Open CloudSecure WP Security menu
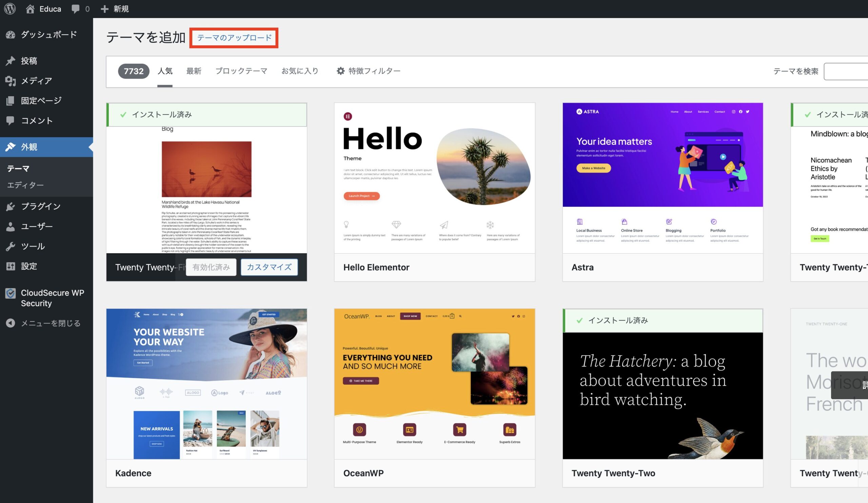Image resolution: width=868 pixels, height=503 pixels. [x=52, y=298]
